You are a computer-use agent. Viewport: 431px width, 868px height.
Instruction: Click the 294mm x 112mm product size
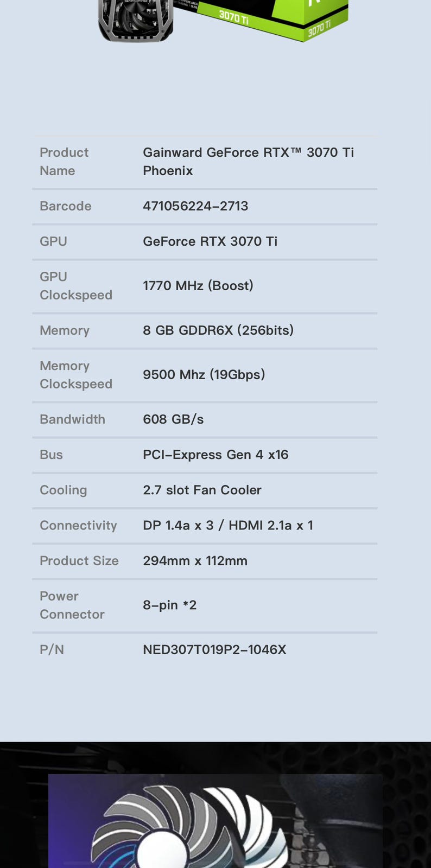click(195, 561)
